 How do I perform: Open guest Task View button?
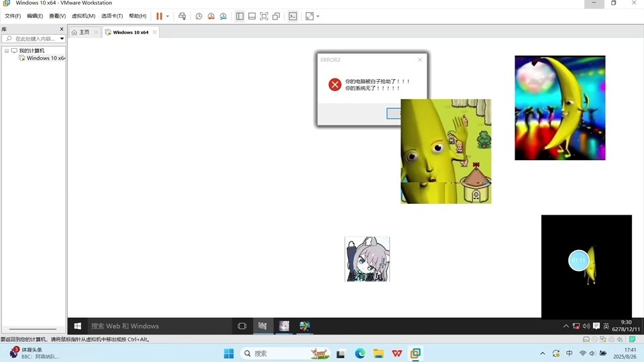click(x=242, y=326)
